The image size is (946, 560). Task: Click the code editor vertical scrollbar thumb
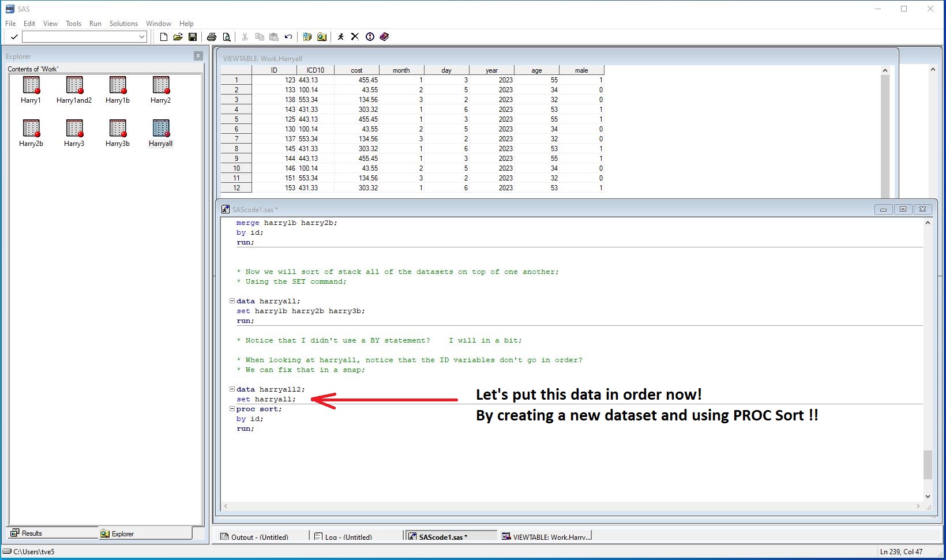point(928,464)
